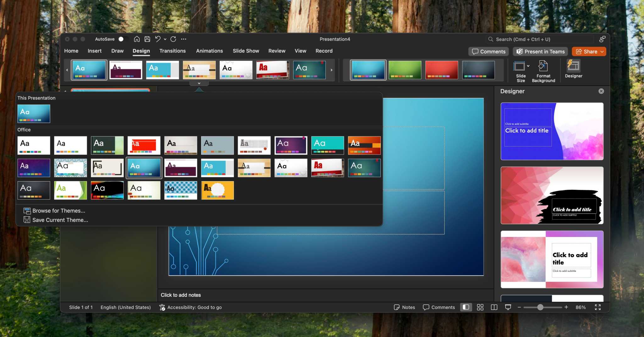Open the Record tab
The image size is (644, 337).
click(x=324, y=51)
